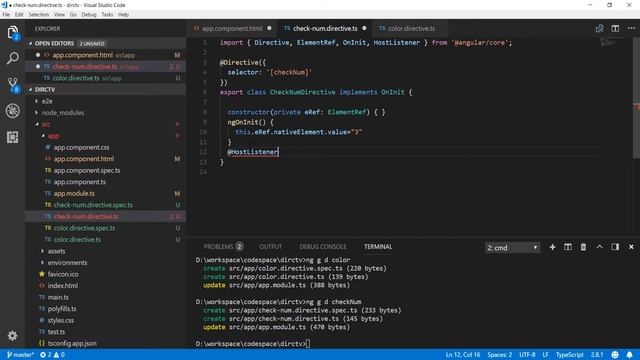640x360 pixels.
Task: Switch to the color.directive.ts editor tab
Action: tap(411, 28)
